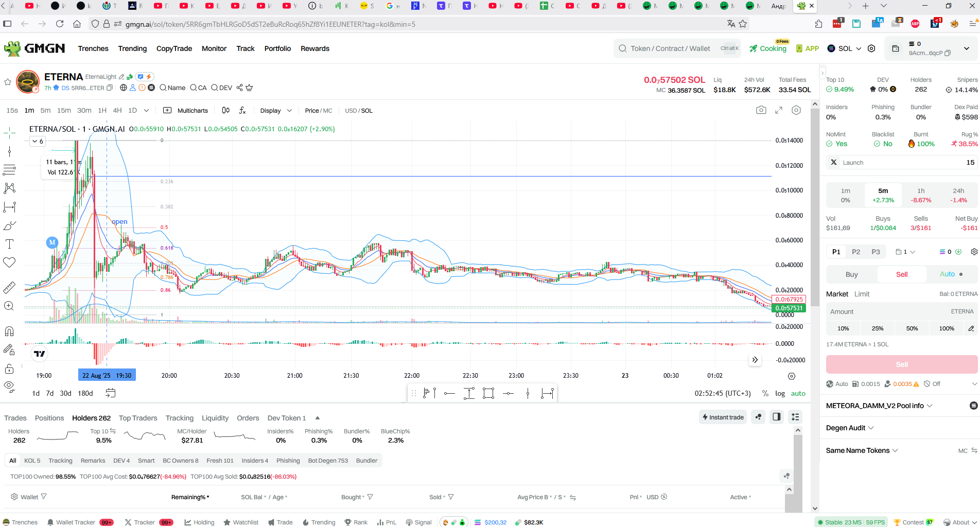Expand the Degen Audit section

point(850,428)
